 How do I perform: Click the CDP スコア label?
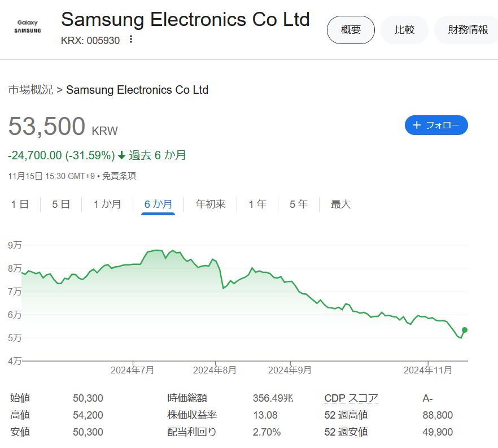click(351, 398)
